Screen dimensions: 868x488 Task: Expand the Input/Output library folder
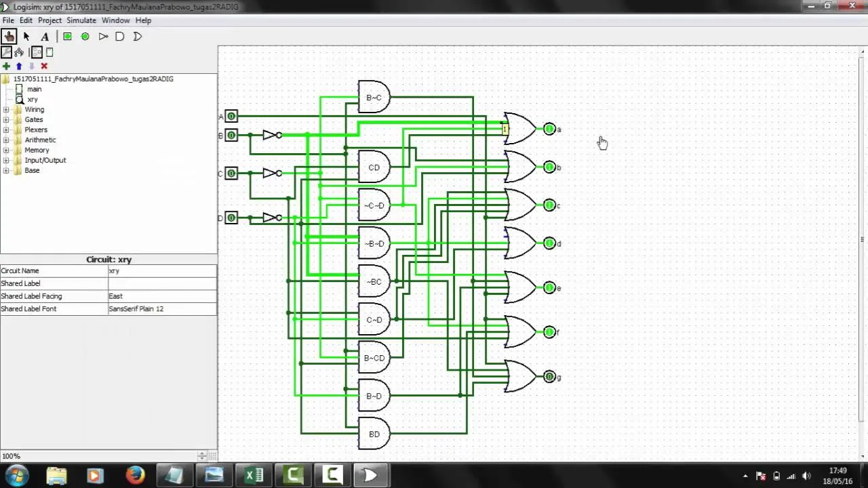[6, 160]
